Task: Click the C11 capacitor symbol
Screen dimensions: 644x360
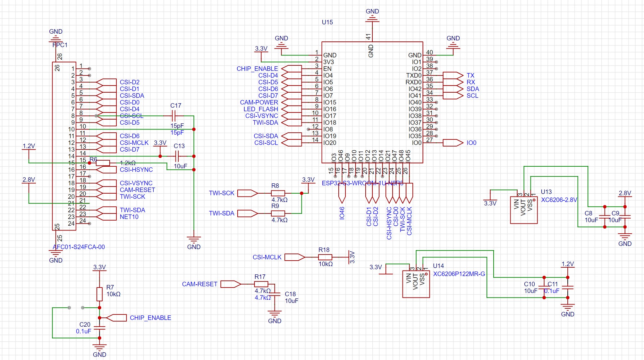Action: click(567, 288)
